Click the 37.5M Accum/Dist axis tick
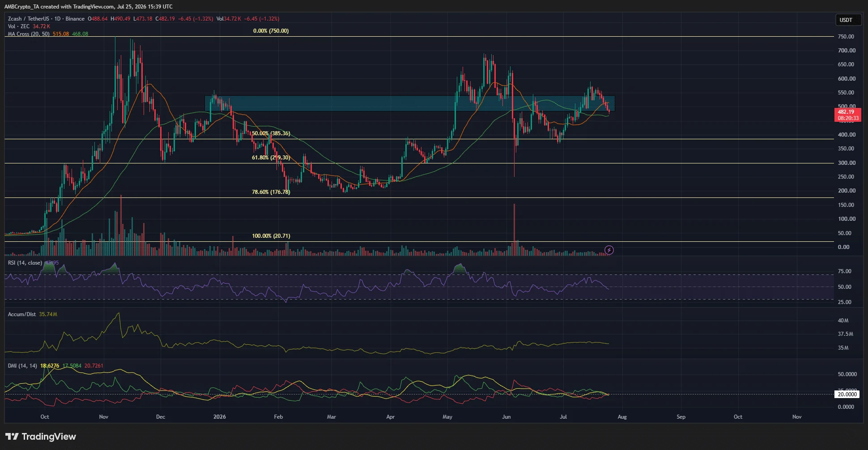868x450 pixels. 845,334
